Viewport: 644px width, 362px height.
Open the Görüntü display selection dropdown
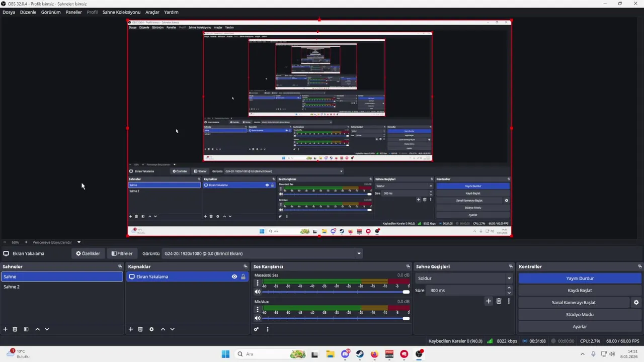262,253
